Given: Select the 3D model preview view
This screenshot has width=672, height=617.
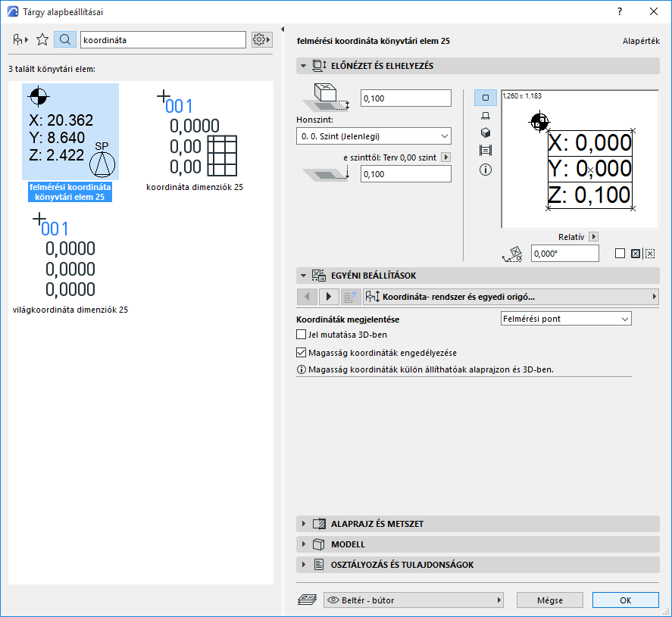Looking at the screenshot, I should [485, 132].
